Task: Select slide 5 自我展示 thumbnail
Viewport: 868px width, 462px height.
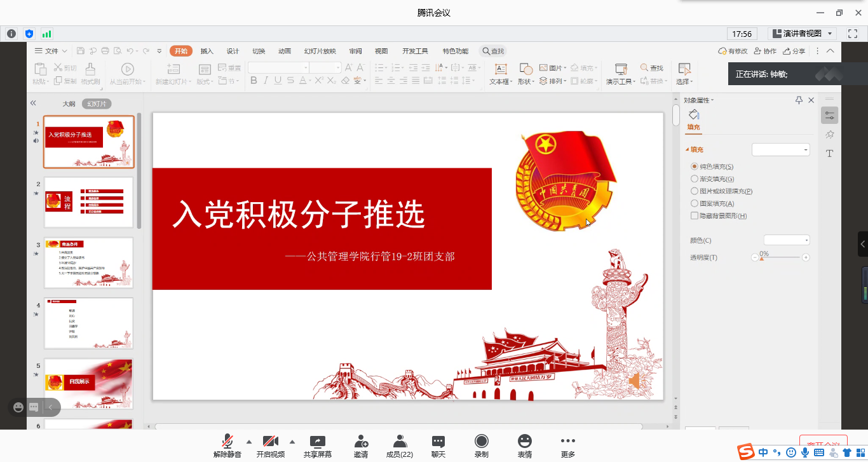Action: point(89,383)
